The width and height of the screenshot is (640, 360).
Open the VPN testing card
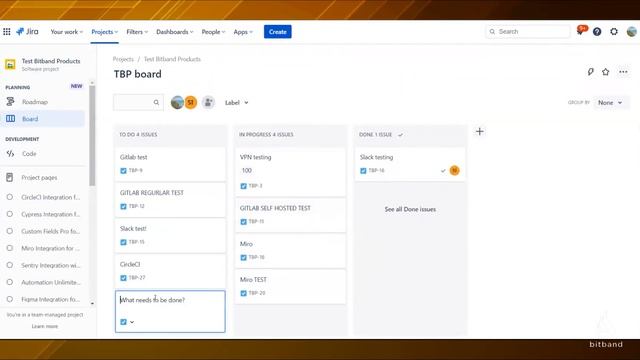(290, 171)
